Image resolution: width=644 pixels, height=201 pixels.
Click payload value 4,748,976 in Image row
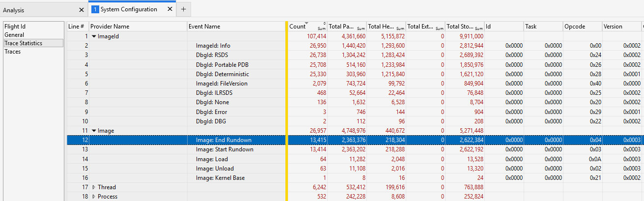pos(354,131)
